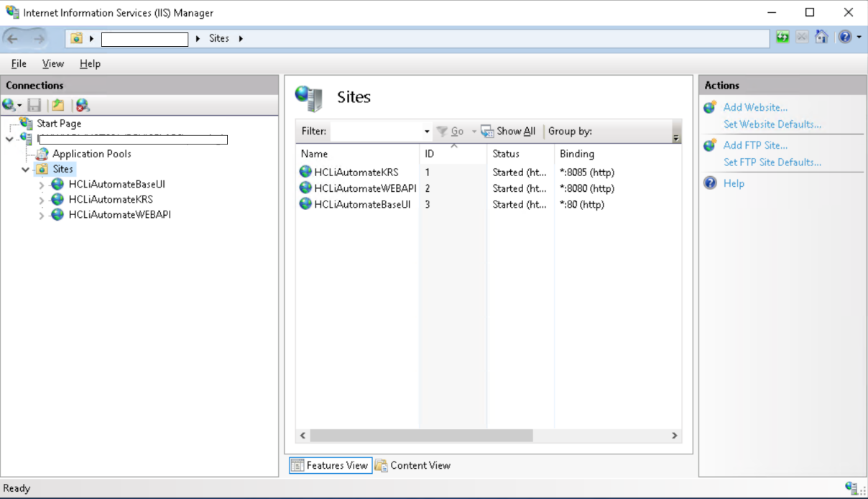Click the blue Help icon top right

(x=845, y=37)
